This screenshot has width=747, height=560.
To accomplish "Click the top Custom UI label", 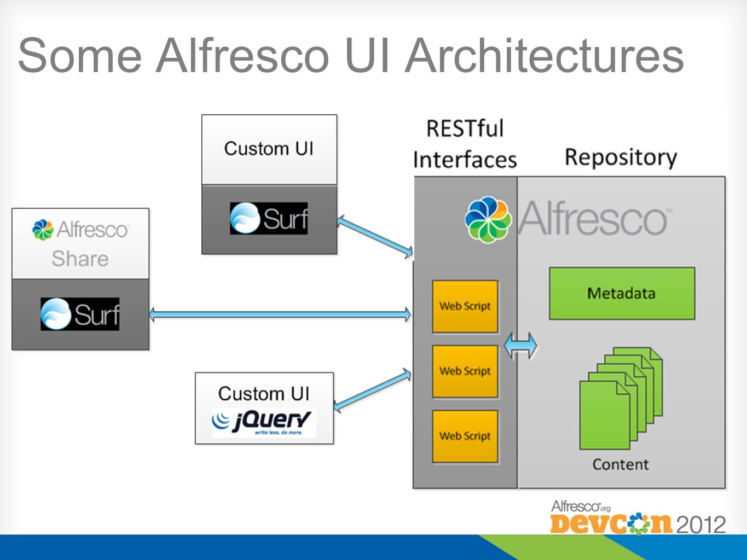I will 269,149.
